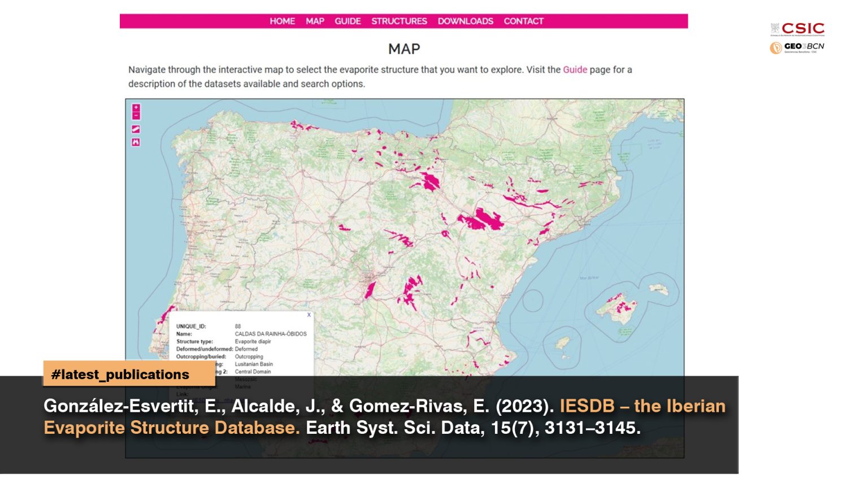The height and width of the screenshot is (488, 868).
Task: Click the Name: label in popup
Action: (184, 334)
